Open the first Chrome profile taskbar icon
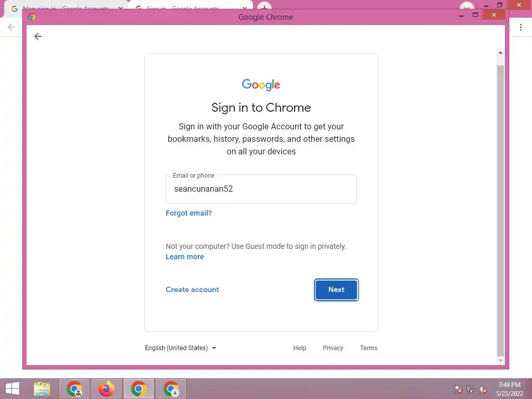This screenshot has width=532, height=399. (74, 389)
